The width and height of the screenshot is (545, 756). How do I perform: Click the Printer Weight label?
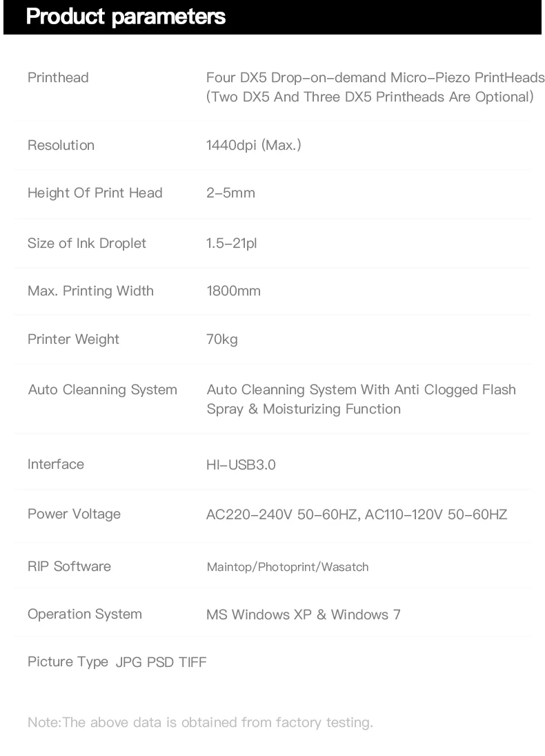(73, 340)
